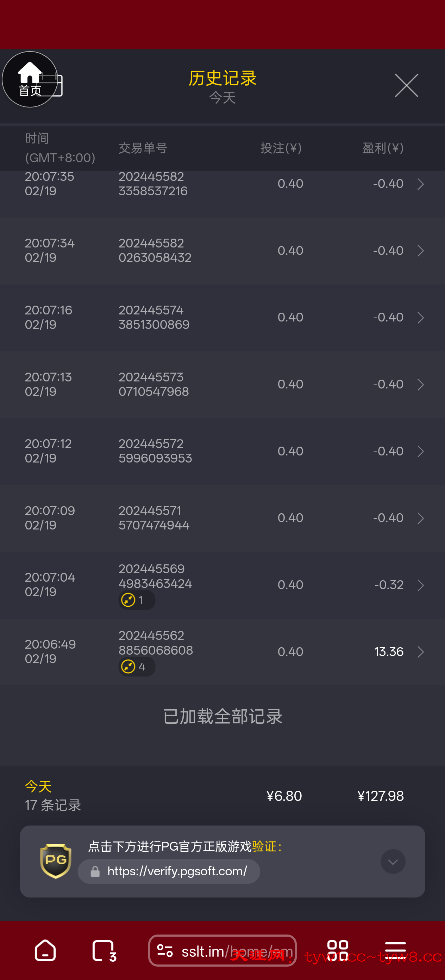Click the PG shield logo
The image size is (445, 980).
56,861
